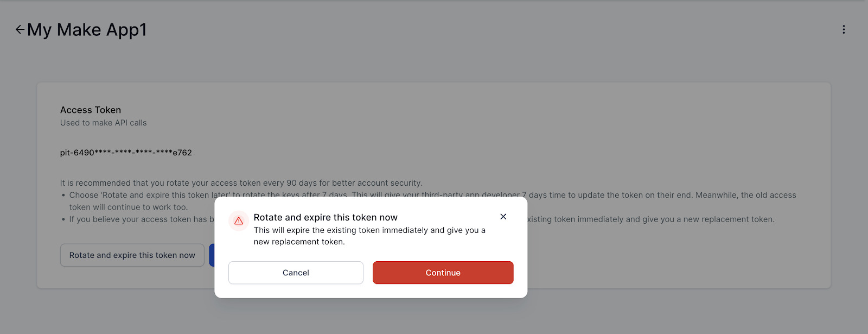The height and width of the screenshot is (334, 868).
Task: Open the three-dot options menu
Action: click(844, 29)
